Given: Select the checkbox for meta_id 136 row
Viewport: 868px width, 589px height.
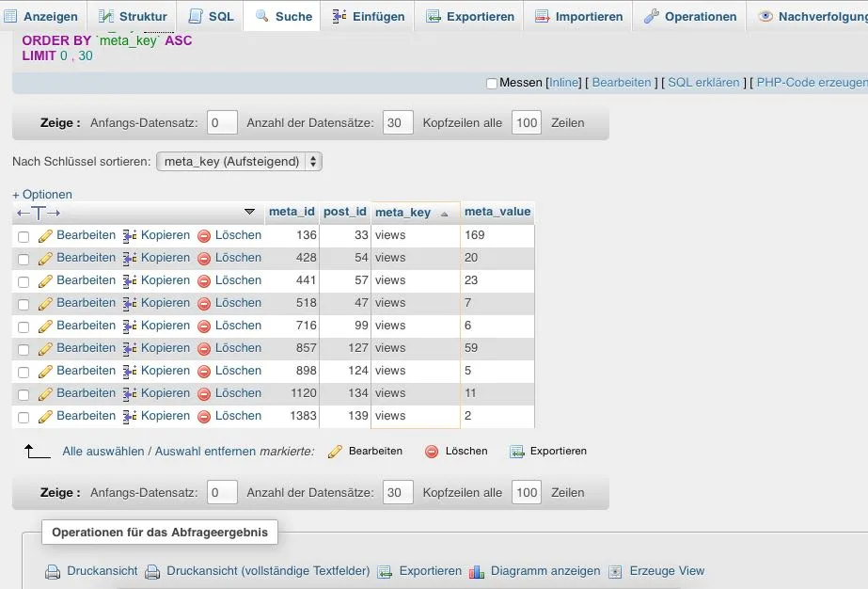Looking at the screenshot, I should pyautogui.click(x=24, y=236).
